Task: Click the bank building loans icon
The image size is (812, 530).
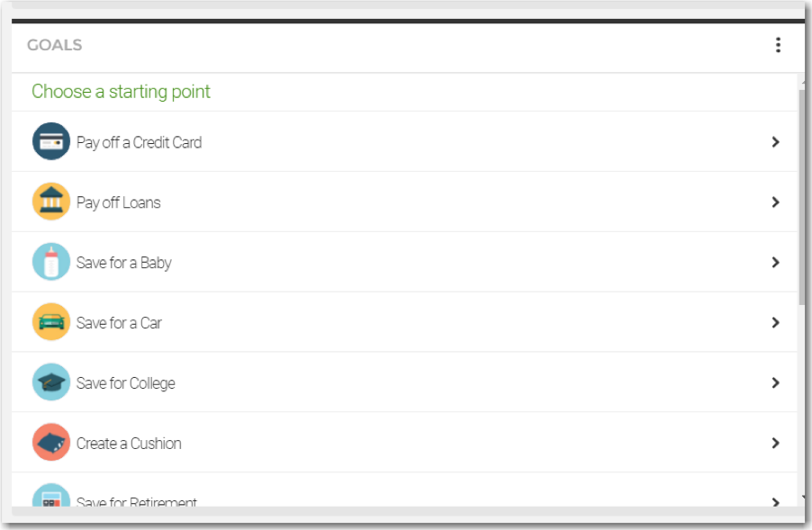Action: click(x=50, y=202)
